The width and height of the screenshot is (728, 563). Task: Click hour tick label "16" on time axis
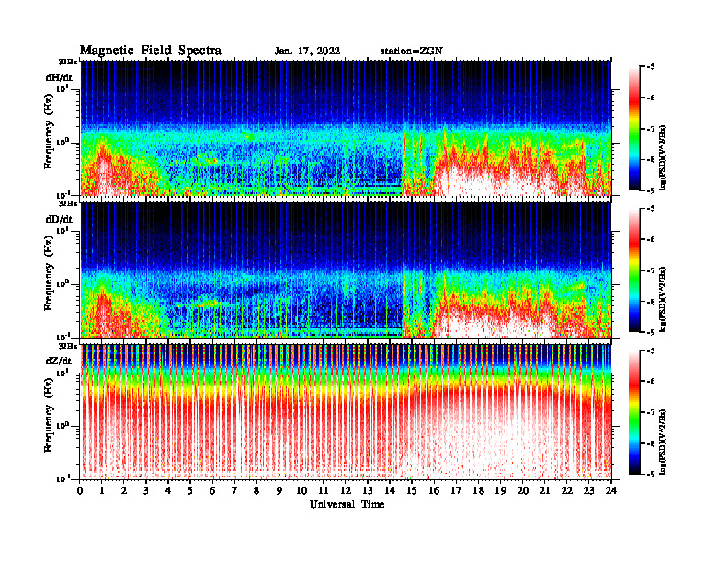tap(434, 491)
